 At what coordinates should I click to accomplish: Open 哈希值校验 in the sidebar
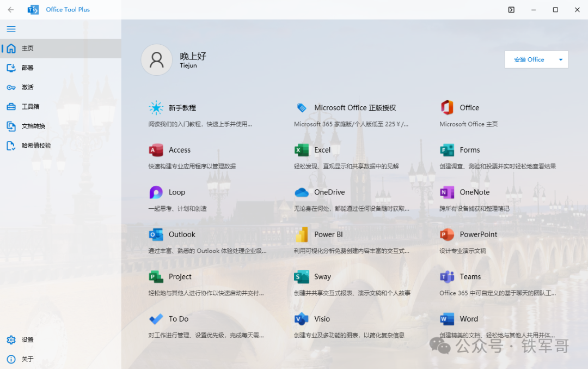[61, 146]
